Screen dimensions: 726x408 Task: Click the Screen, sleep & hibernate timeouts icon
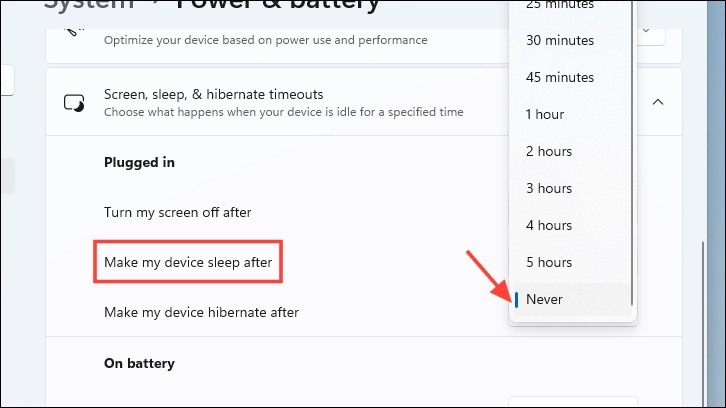click(x=74, y=103)
